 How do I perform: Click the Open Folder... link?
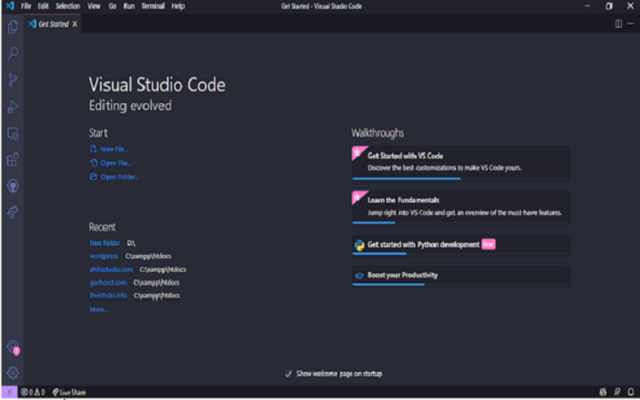[x=118, y=177]
